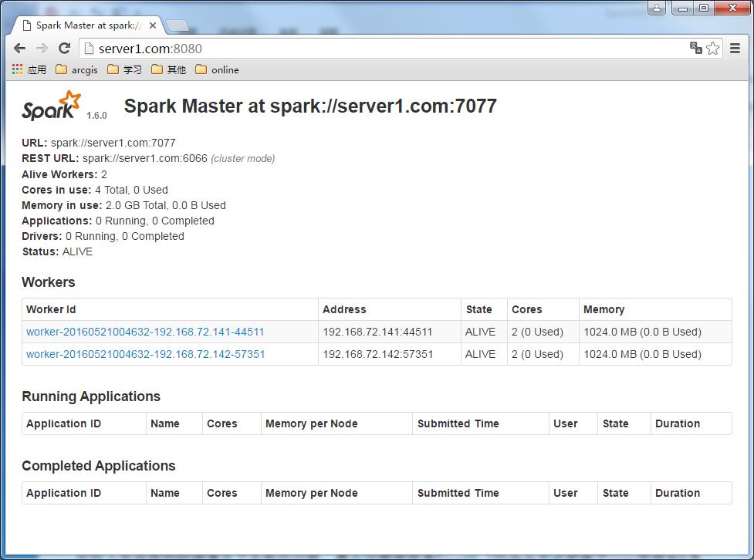
Task: Open the 学习 bookmark folder
Action: 124,69
